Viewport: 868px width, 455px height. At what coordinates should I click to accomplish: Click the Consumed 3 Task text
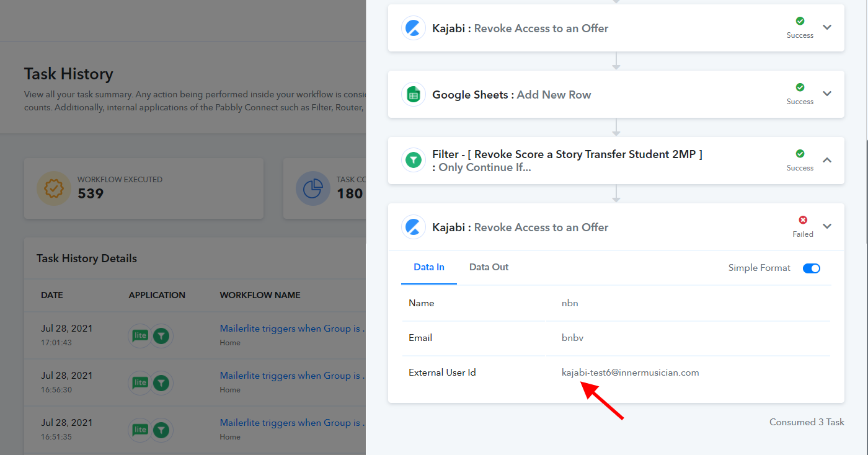pyautogui.click(x=807, y=422)
